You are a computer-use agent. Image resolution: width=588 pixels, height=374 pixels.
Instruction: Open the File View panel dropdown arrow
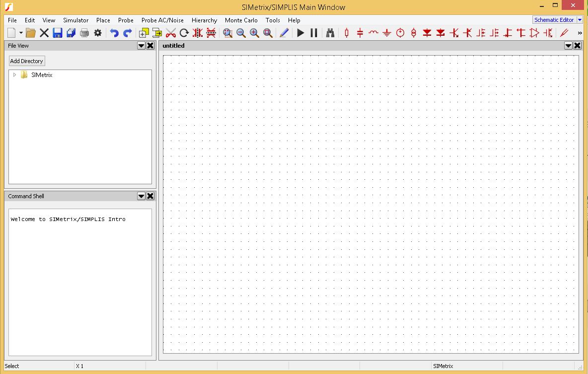click(x=141, y=46)
